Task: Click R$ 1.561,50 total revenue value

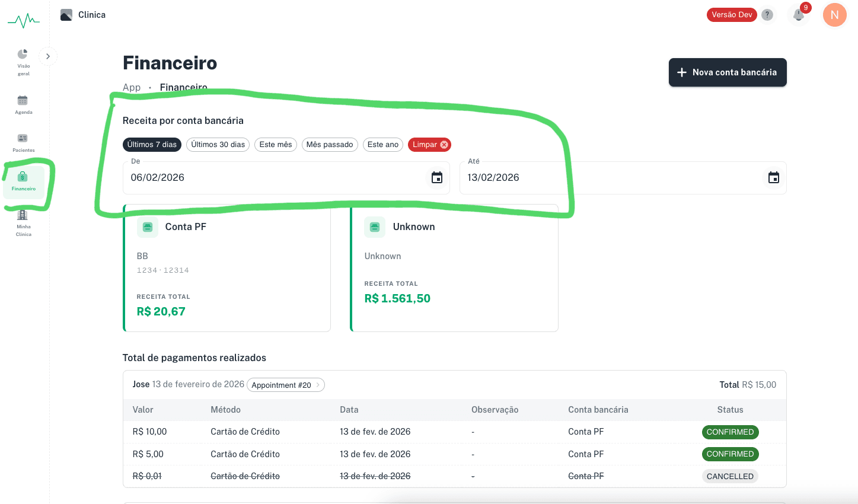Action: (x=397, y=299)
